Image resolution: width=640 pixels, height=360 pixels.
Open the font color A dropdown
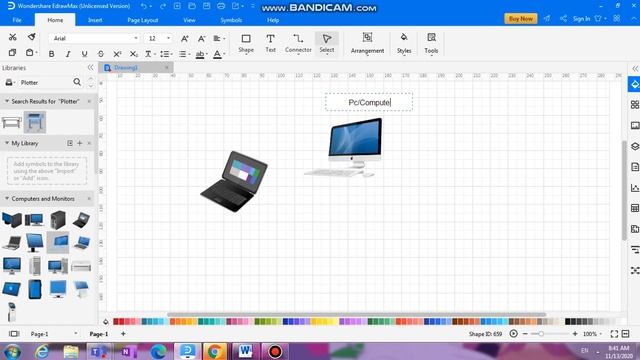click(219, 54)
